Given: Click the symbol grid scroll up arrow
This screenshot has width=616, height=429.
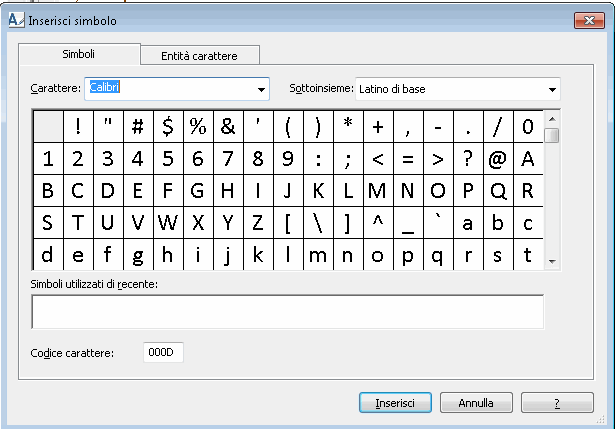Looking at the screenshot, I should 552,119.
